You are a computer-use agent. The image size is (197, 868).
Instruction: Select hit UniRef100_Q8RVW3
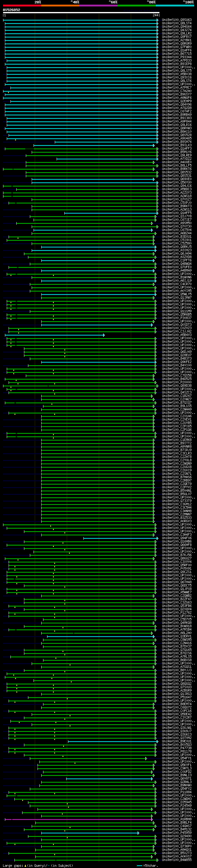tap(176, 128)
